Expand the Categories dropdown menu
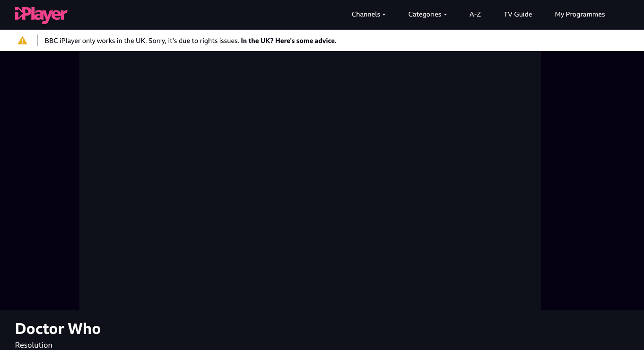644x350 pixels. coord(427,15)
